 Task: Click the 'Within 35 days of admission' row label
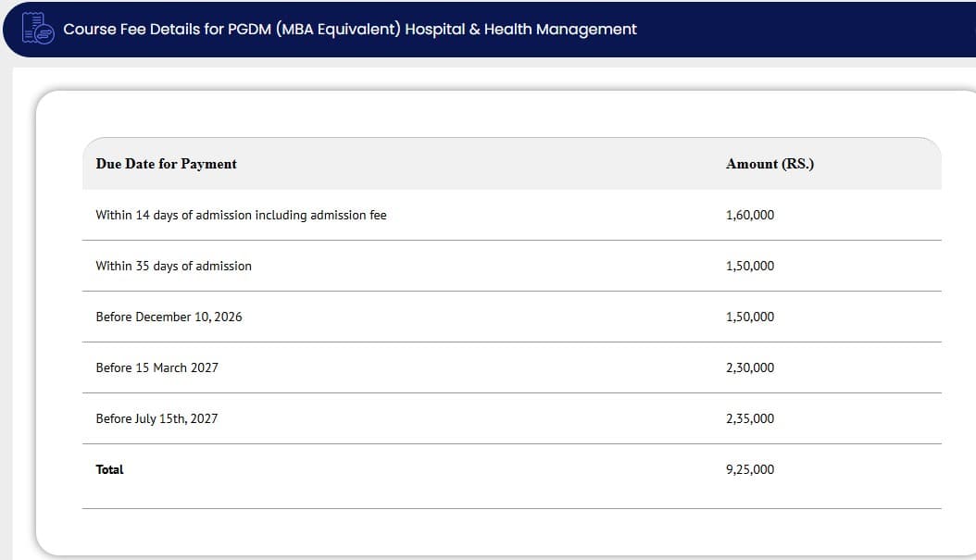173,266
